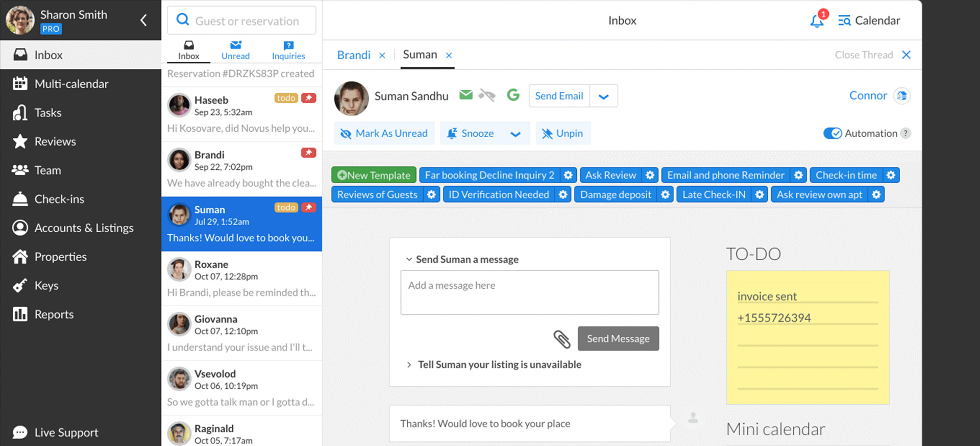The width and height of the screenshot is (980, 446).
Task: Click the pin flag on Brandi conversation
Action: [308, 153]
